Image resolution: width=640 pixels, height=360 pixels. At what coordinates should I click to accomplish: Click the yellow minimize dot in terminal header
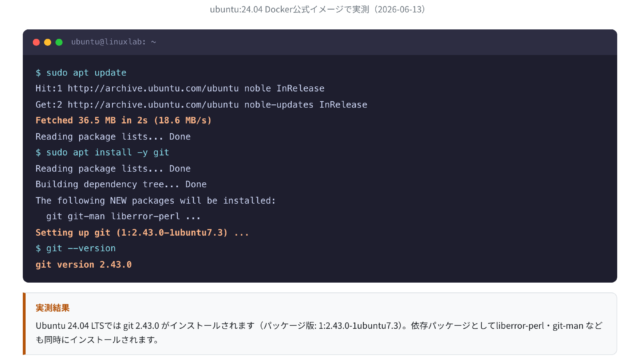point(47,42)
